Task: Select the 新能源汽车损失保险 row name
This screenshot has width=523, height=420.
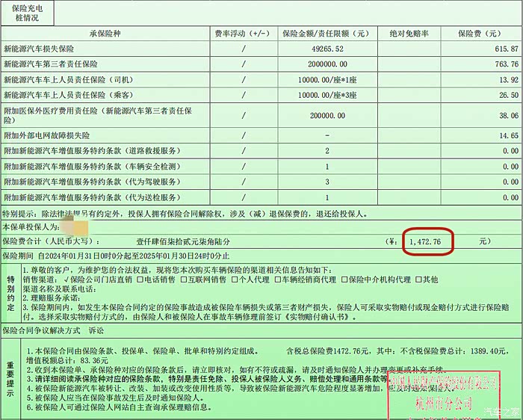Action: tap(39, 49)
